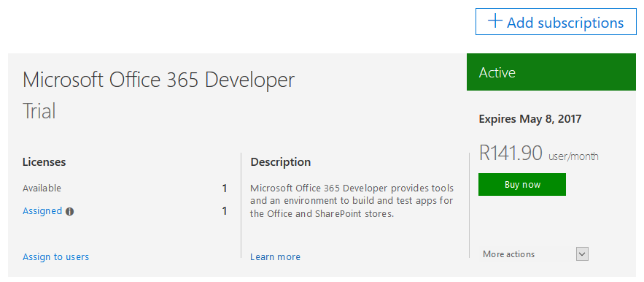Click the Expires May 8, 2017 text

[530, 119]
